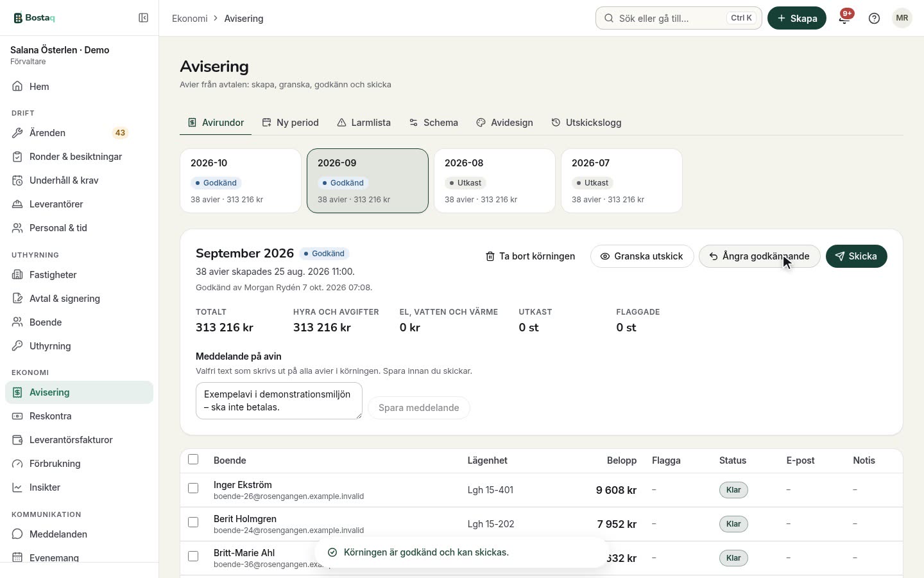The image size is (924, 578).
Task: Click Ångra godkännande button
Action: 759,256
